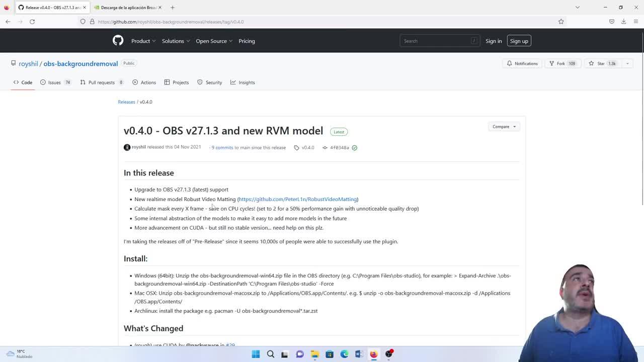Open the RobustVideoMatting GitHub link
The width and height of the screenshot is (644, 362).
[x=298, y=199]
